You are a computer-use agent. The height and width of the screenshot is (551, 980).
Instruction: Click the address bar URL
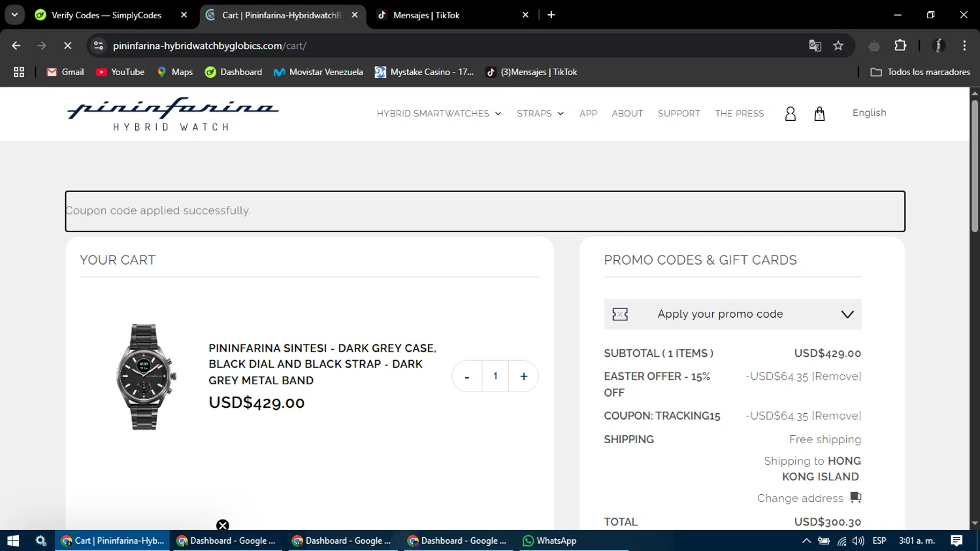[210, 46]
